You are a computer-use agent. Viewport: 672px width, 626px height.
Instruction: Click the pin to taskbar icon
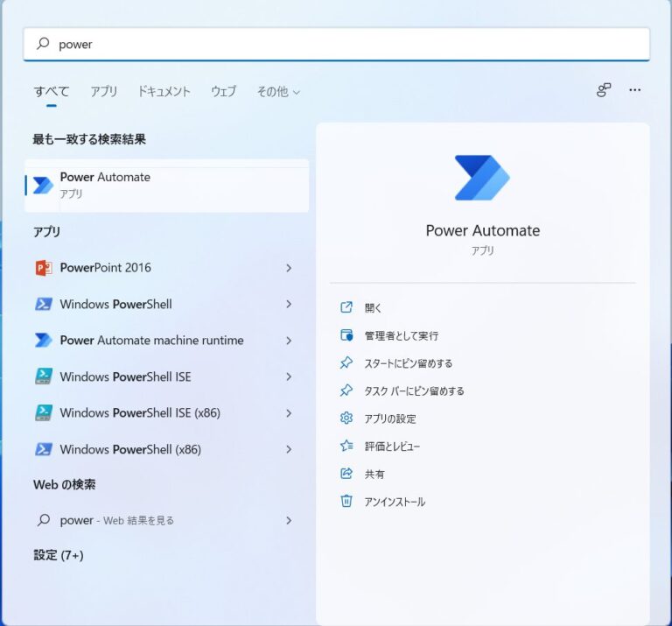346,390
